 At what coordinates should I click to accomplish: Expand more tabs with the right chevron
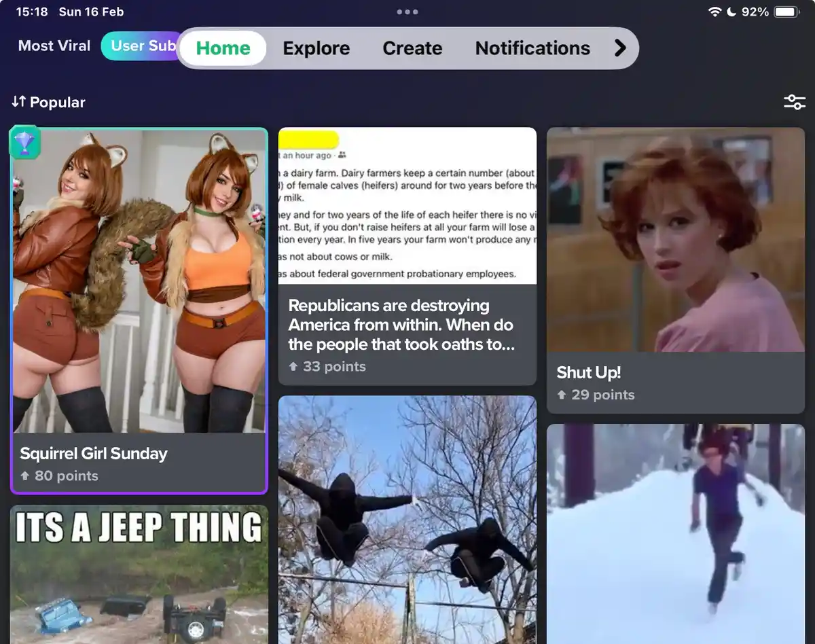[619, 48]
